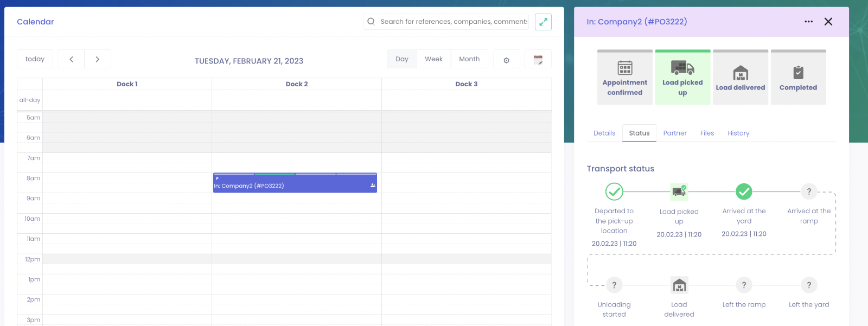Click the search references input field
Viewport: 868px width, 326px height.
[454, 22]
